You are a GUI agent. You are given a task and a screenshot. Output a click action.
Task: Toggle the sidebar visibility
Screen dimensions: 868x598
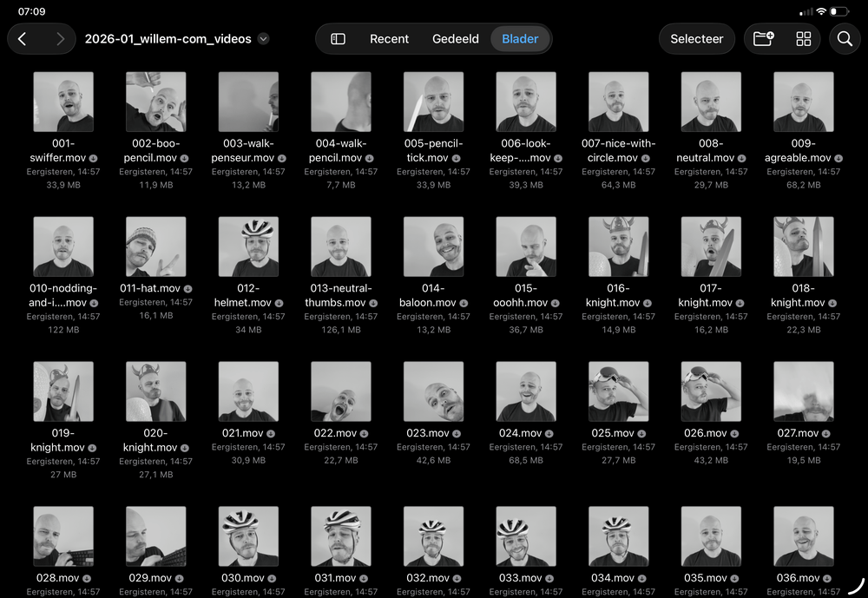click(338, 38)
